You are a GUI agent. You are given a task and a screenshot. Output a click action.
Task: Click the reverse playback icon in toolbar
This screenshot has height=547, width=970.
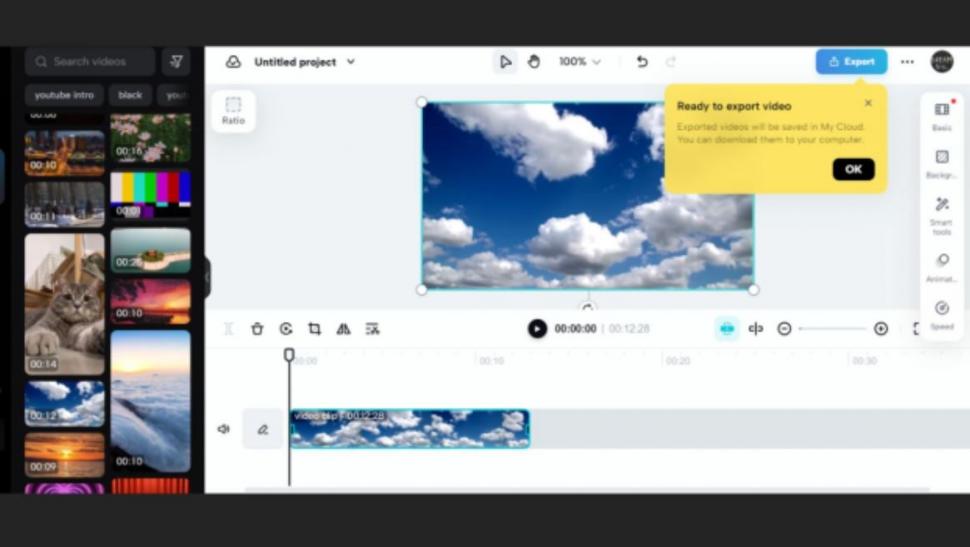[286, 329]
